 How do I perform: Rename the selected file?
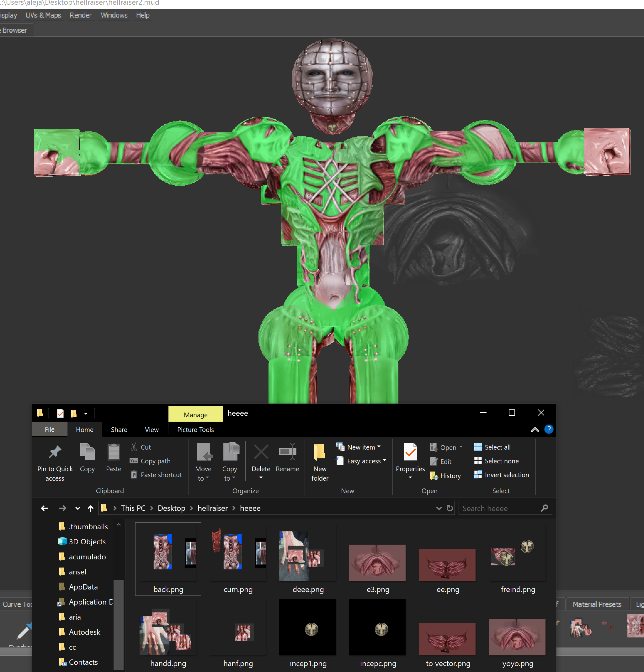pos(288,458)
